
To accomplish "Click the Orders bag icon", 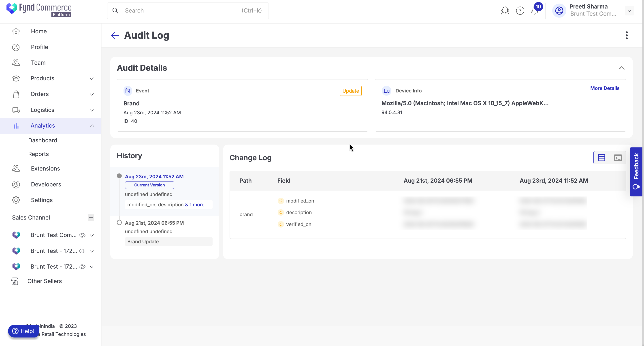I will pos(16,94).
